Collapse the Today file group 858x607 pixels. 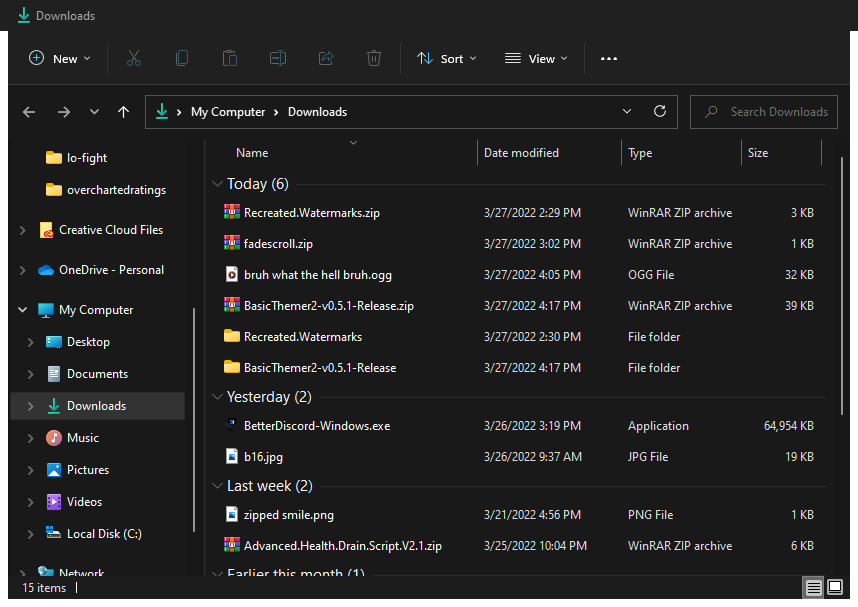click(217, 184)
